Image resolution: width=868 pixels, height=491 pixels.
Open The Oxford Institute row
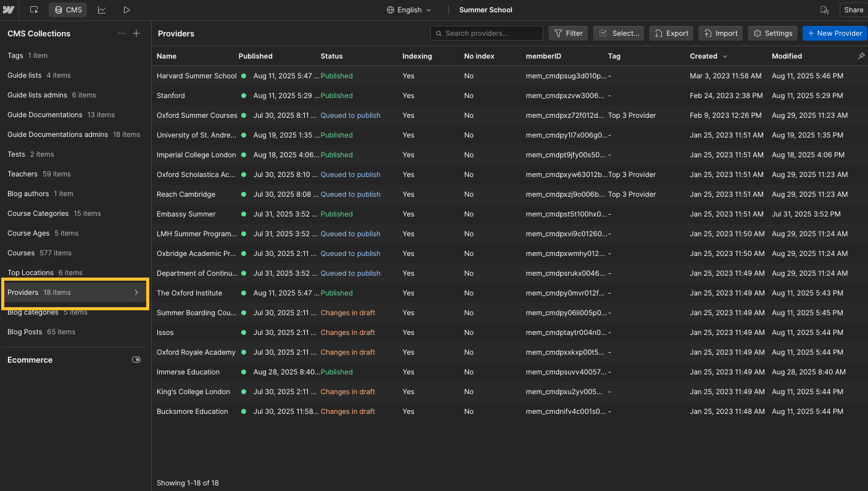(x=510, y=293)
